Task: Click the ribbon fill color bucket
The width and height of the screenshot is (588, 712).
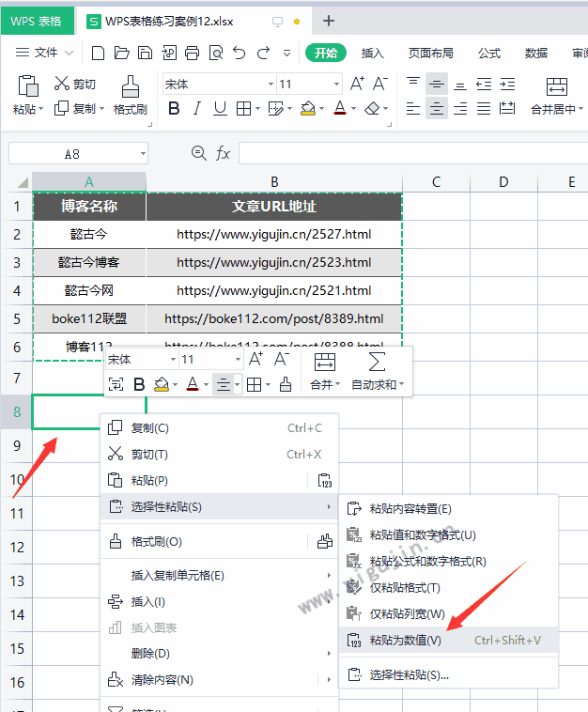Action: pyautogui.click(x=308, y=109)
